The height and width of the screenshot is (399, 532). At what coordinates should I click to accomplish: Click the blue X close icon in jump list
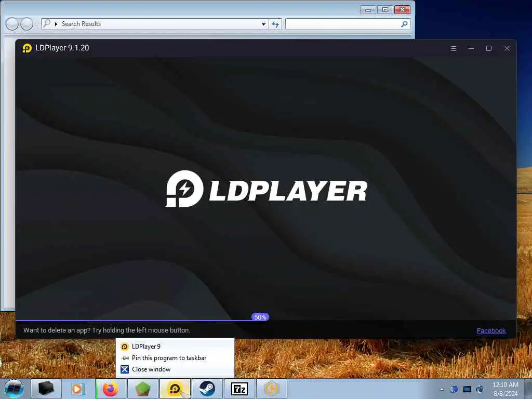point(125,369)
